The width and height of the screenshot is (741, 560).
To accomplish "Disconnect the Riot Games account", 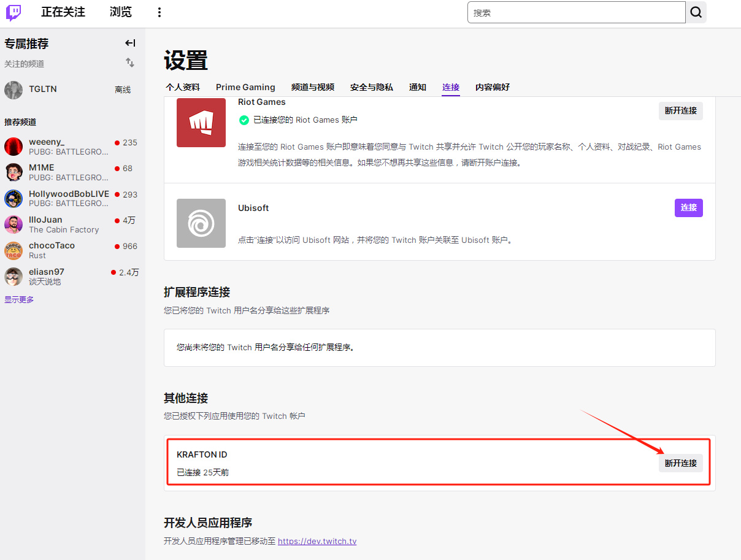I will [681, 110].
